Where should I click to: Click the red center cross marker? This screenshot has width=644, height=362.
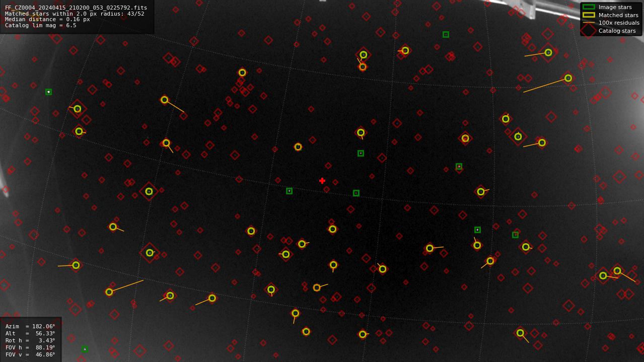point(322,181)
